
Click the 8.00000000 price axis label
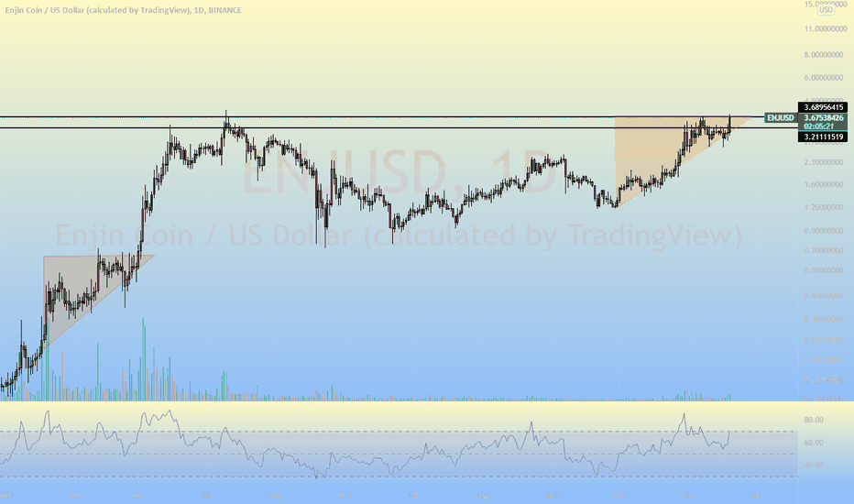click(825, 54)
